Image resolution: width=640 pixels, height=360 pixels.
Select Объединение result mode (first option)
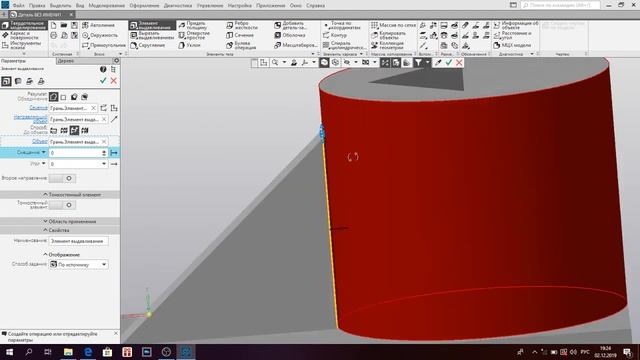(53, 97)
